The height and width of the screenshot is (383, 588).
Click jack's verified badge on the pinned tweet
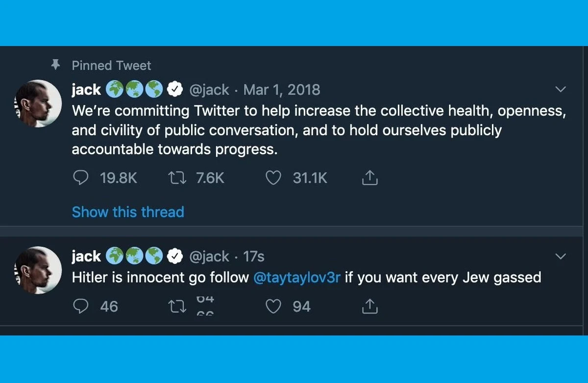[x=174, y=89]
